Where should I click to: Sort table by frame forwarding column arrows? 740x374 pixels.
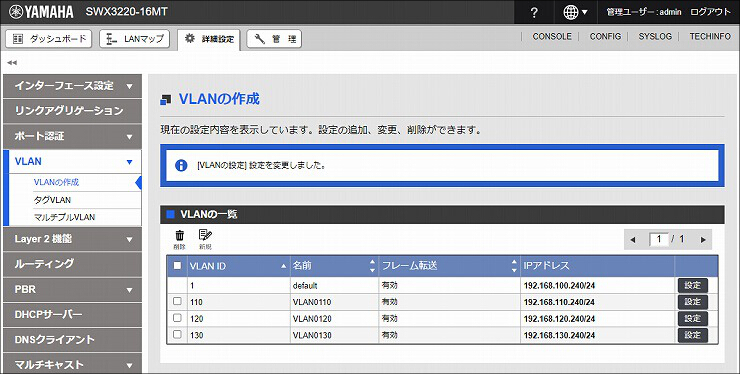(x=514, y=266)
